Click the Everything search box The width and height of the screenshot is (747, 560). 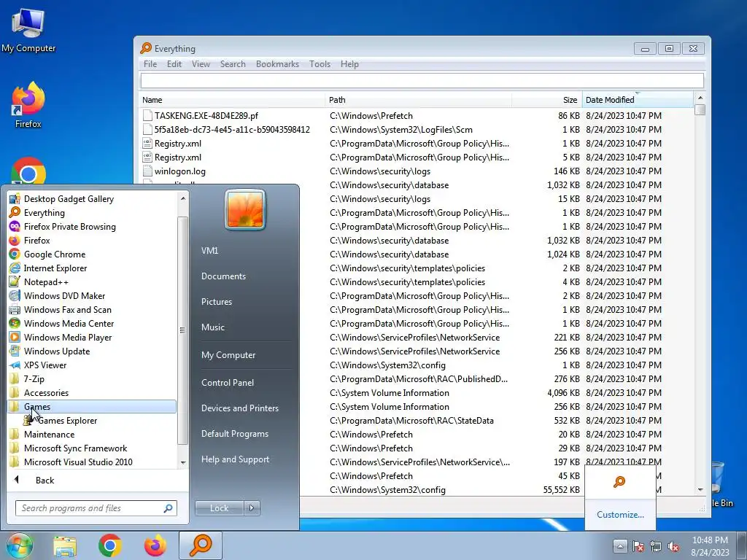pos(422,80)
